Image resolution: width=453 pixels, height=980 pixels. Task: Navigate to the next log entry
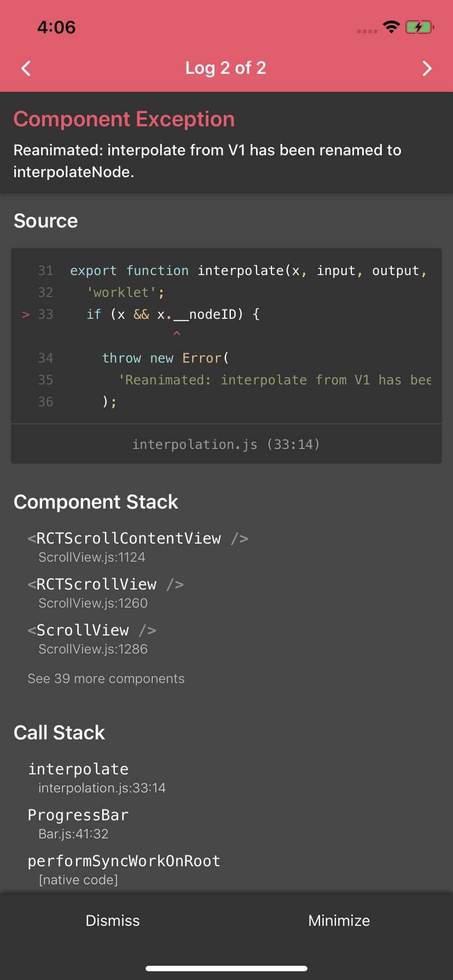click(427, 68)
